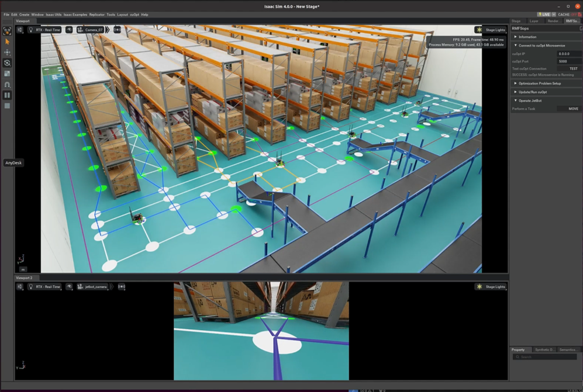Activate the Scale tool in left toolbar
Screen dimensions: 583x392
point(7,74)
